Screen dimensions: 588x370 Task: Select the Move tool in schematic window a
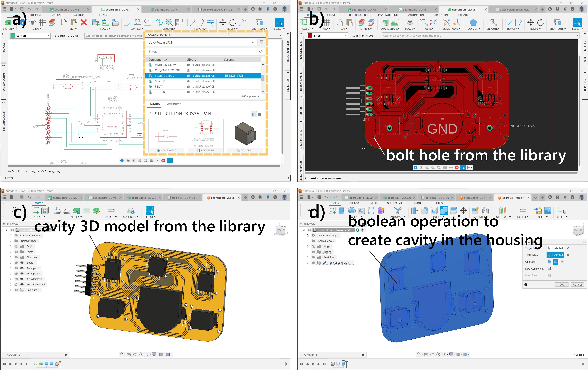click(223, 22)
